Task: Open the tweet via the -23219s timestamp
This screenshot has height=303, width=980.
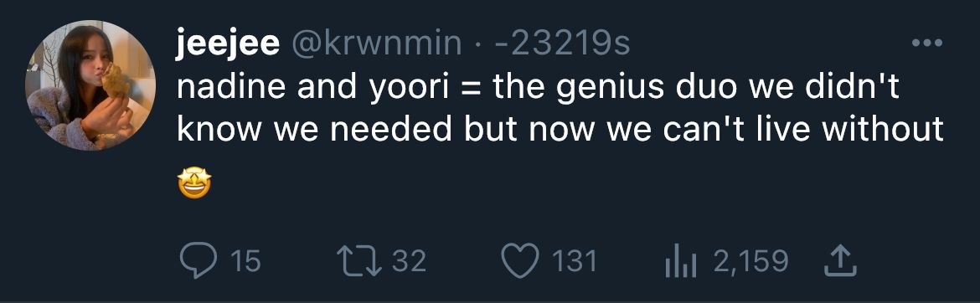Action: click(562, 44)
